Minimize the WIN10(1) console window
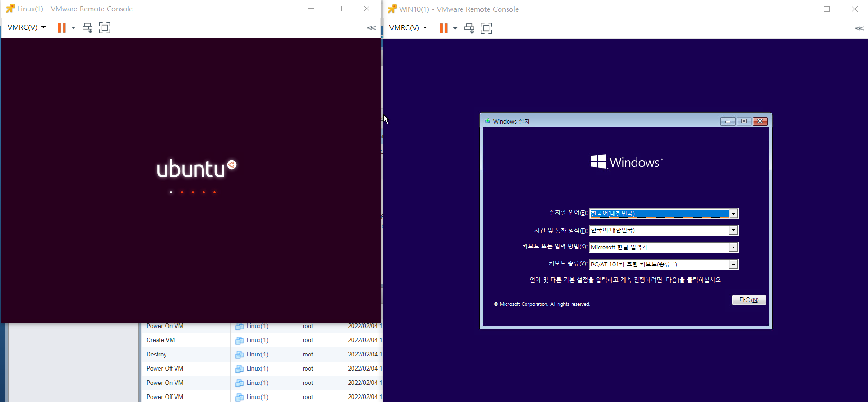The height and width of the screenshot is (402, 868). click(799, 9)
